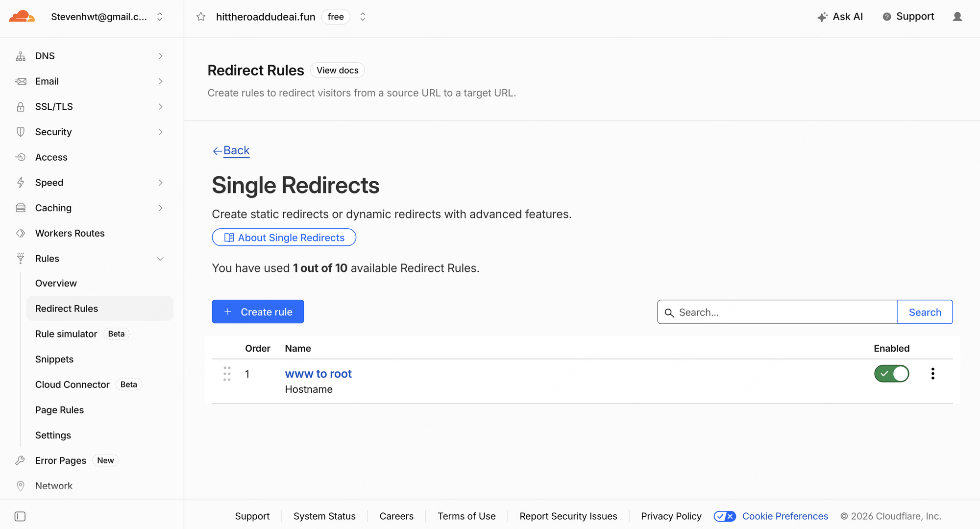
Task: Open three-dot menu for www to root
Action: coord(933,374)
